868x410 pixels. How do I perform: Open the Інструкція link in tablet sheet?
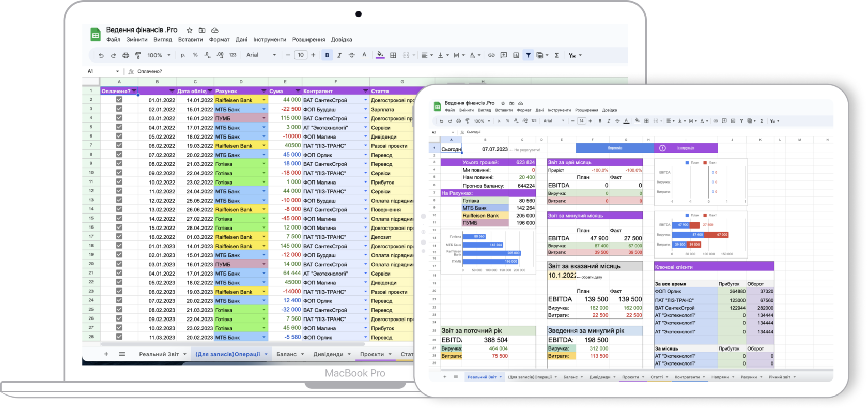(686, 148)
